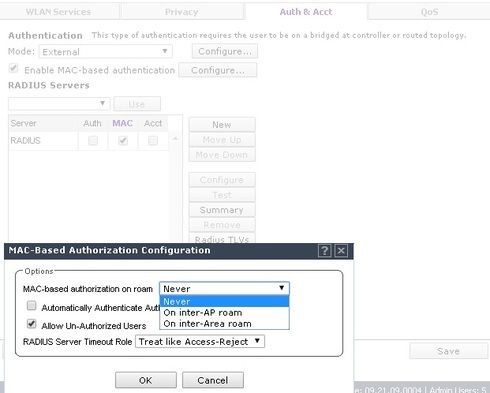Click the Remove server button
The width and height of the screenshot is (490, 393).
tap(222, 225)
